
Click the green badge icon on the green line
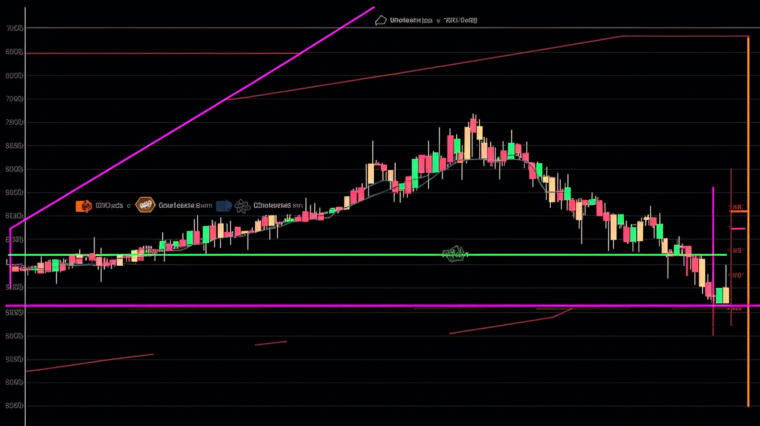(x=454, y=255)
